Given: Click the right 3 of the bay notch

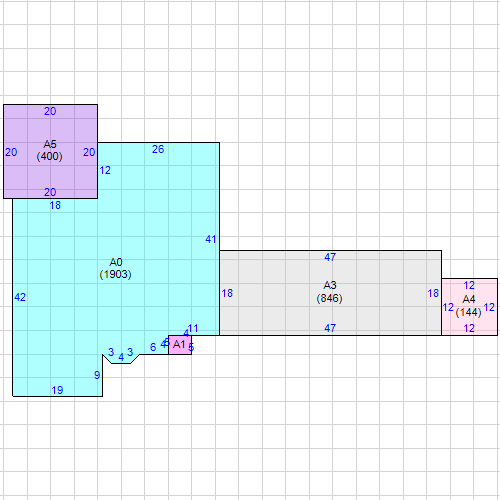Looking at the screenshot, I should pyautogui.click(x=130, y=352).
